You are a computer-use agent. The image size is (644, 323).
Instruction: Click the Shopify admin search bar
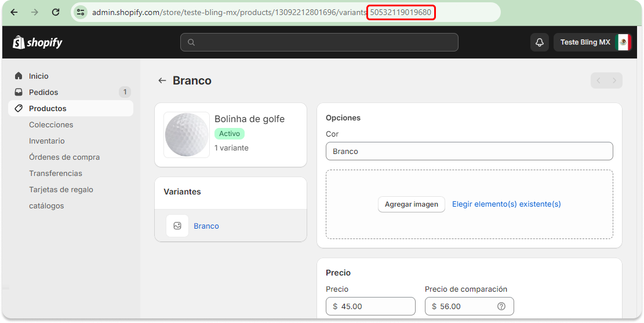pos(319,42)
